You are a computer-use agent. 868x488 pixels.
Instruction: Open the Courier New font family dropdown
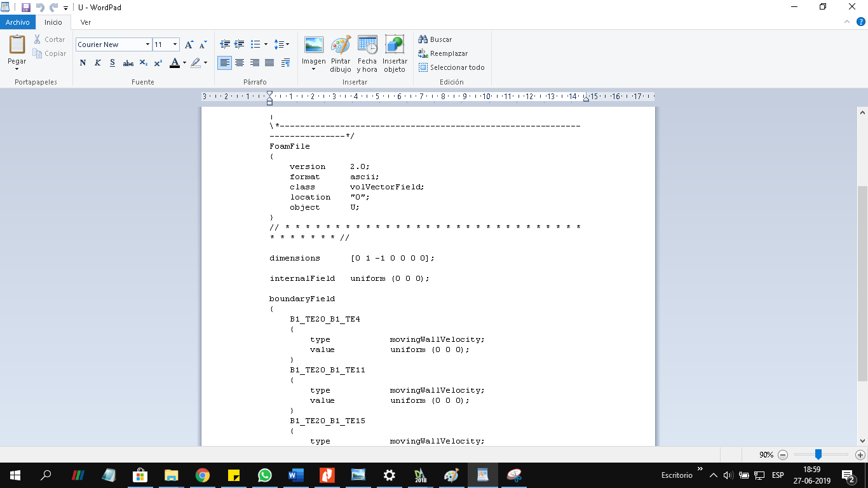[x=147, y=44]
